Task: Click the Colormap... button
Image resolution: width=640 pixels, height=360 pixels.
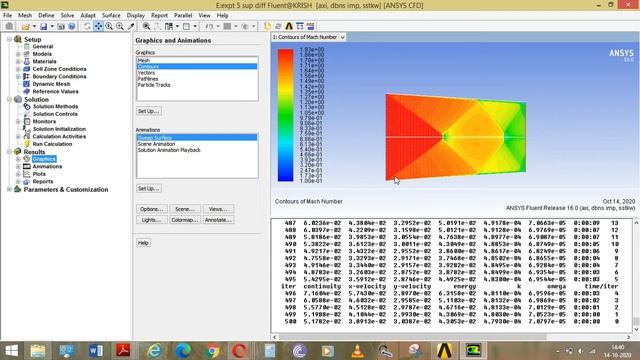Action: (185, 220)
